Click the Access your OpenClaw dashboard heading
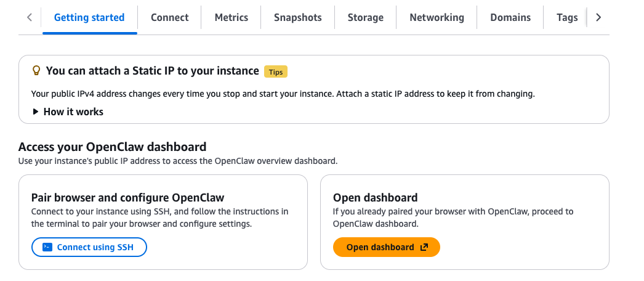 [112, 147]
